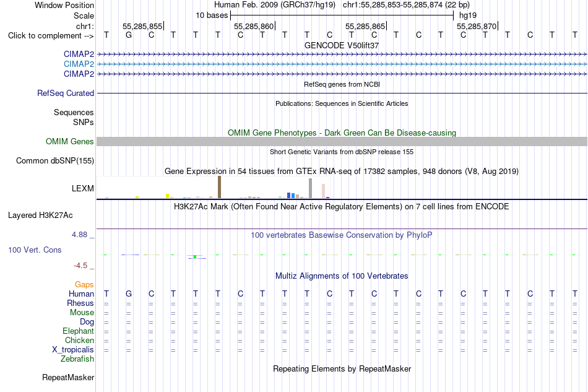The width and height of the screenshot is (588, 392).
Task: Select the X_tropicalis alignment row label
Action: pyautogui.click(x=73, y=350)
